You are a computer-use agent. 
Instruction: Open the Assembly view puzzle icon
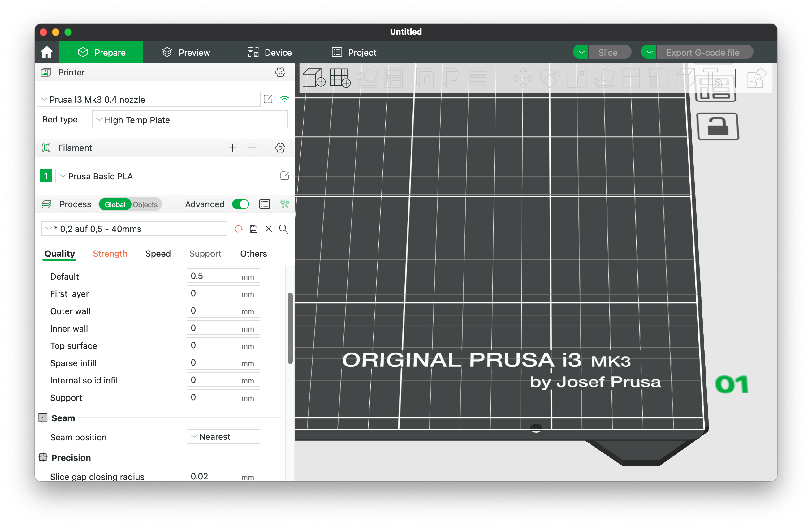tap(757, 78)
